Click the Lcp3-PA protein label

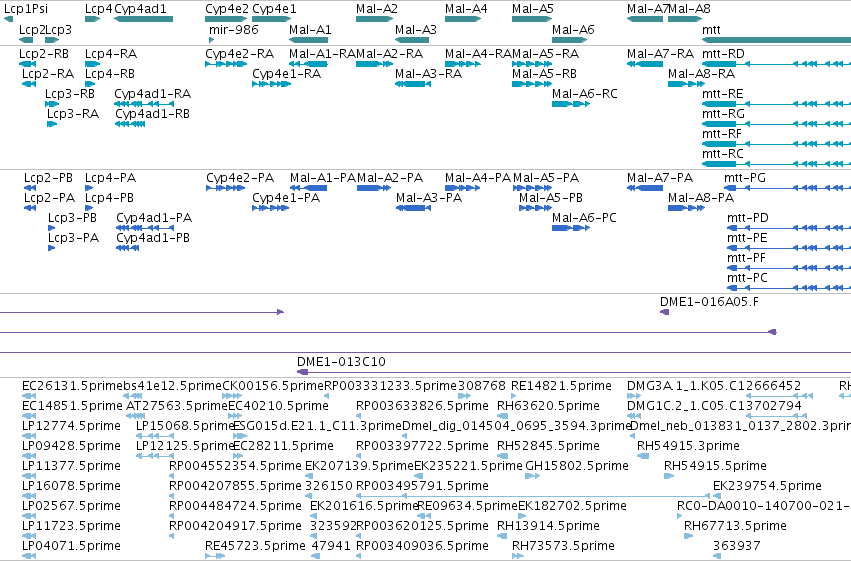click(74, 238)
